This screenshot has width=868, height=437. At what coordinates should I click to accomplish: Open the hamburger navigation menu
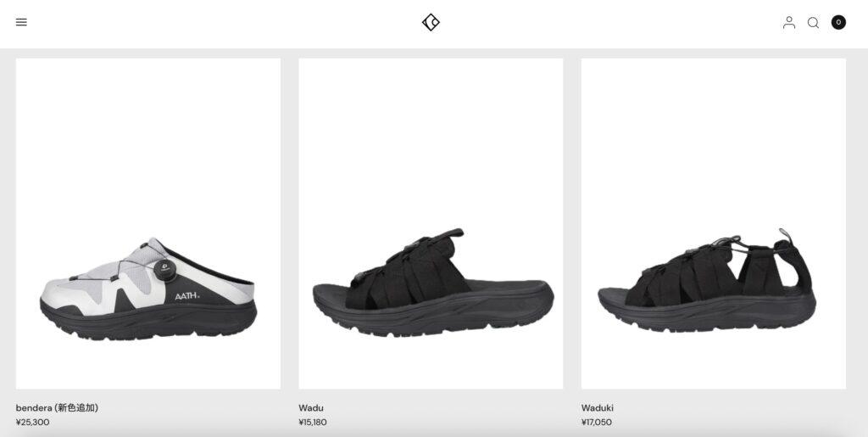tap(21, 22)
